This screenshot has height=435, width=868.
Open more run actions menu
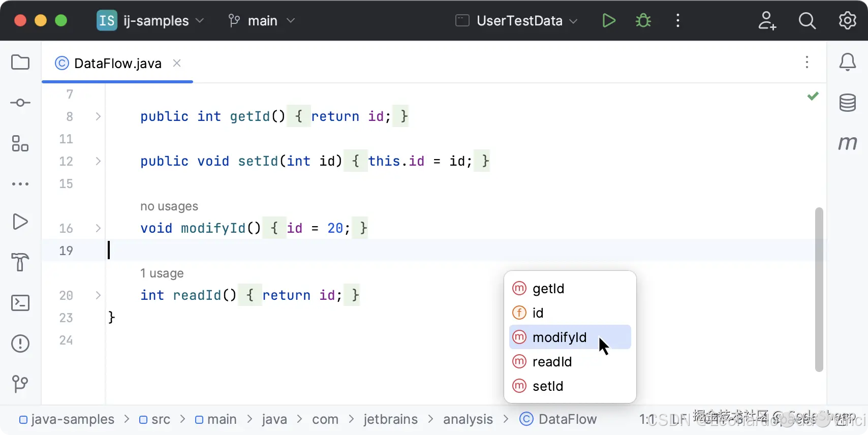pyautogui.click(x=678, y=21)
